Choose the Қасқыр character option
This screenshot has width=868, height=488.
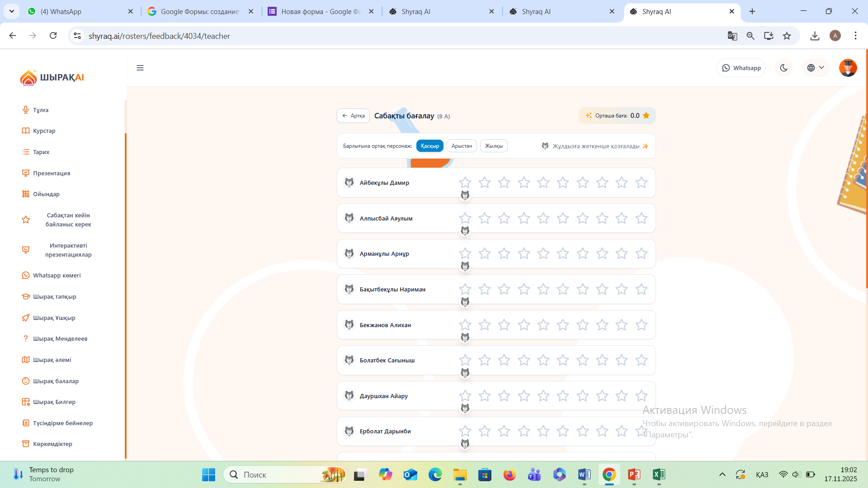coord(429,146)
